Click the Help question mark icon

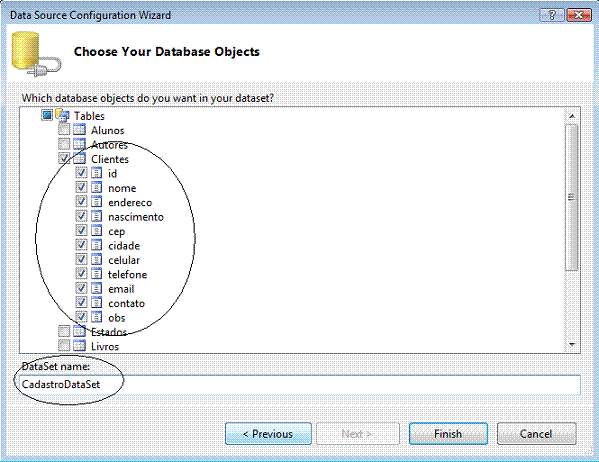click(x=552, y=15)
